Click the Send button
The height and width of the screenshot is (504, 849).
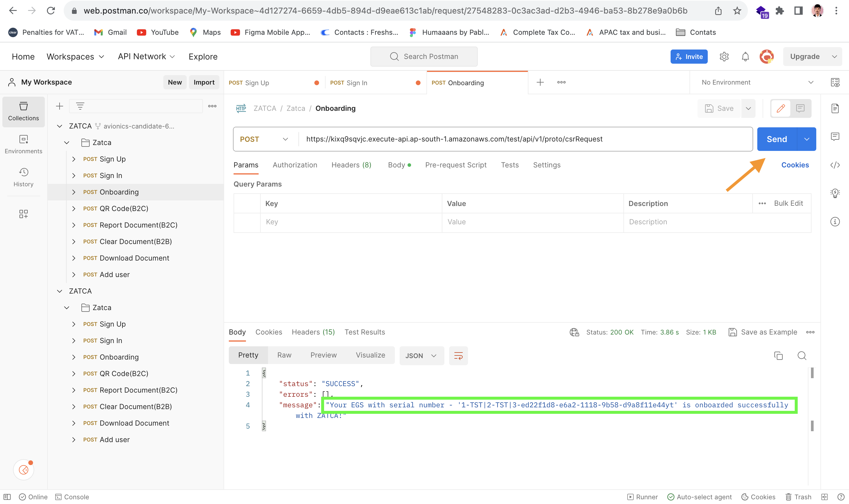[x=777, y=139]
